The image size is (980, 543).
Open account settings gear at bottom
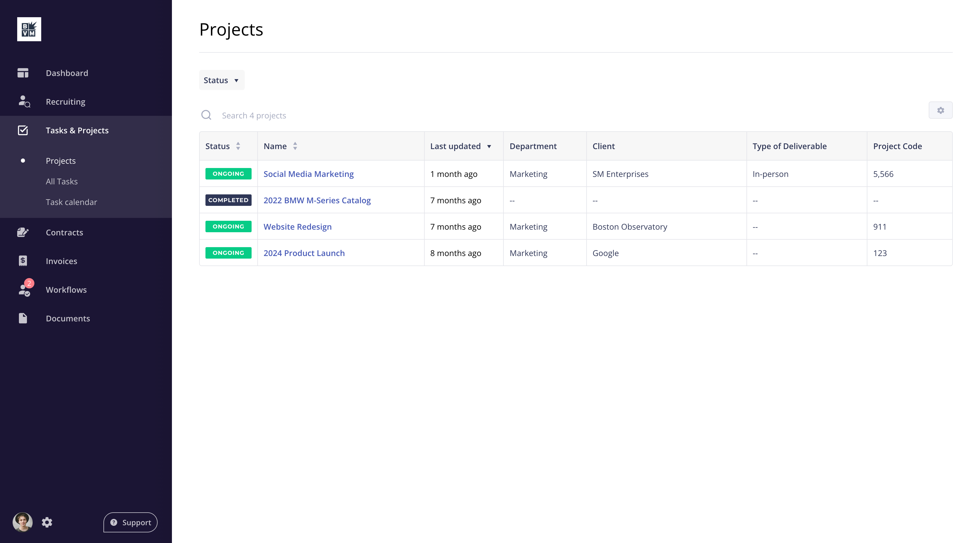pos(47,522)
